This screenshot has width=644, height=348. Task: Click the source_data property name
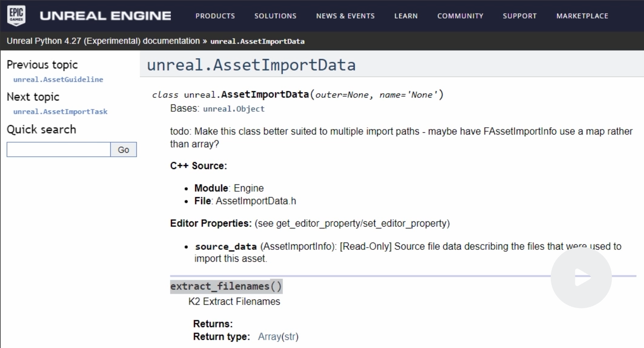click(226, 247)
